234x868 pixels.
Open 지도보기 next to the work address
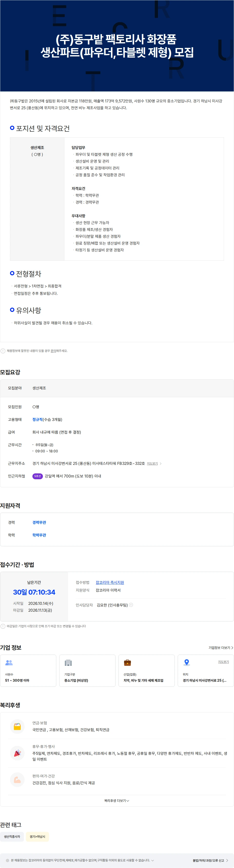point(152,463)
